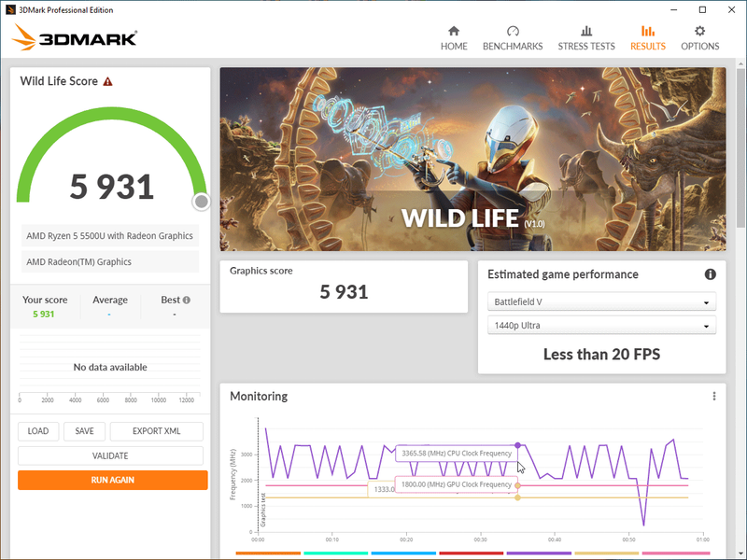Click the CPU Clock Frequency tooltip
Viewport: 747px width, 560px height.
point(457,454)
